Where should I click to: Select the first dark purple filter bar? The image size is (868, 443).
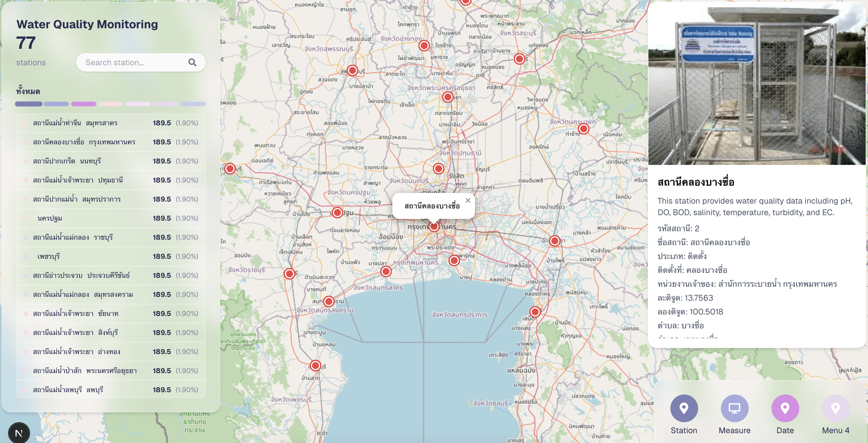point(29,104)
